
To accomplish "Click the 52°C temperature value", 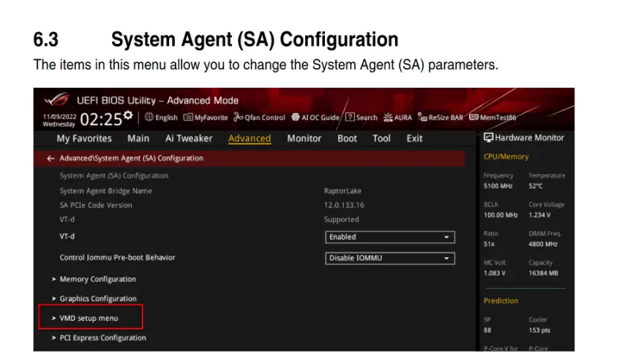I will [536, 186].
